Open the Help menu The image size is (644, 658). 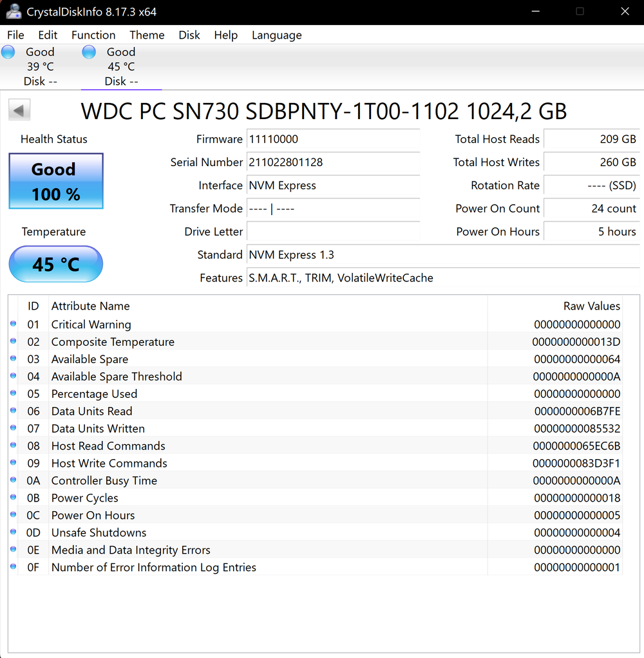point(226,35)
